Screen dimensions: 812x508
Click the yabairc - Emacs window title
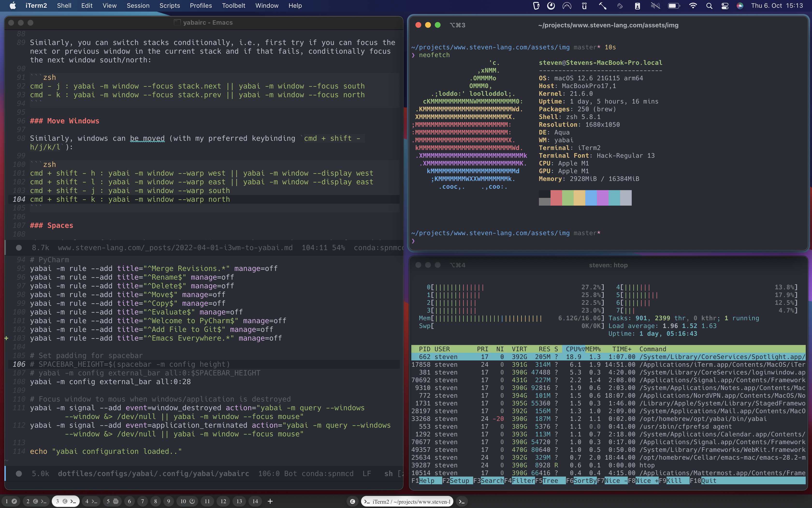tap(208, 22)
